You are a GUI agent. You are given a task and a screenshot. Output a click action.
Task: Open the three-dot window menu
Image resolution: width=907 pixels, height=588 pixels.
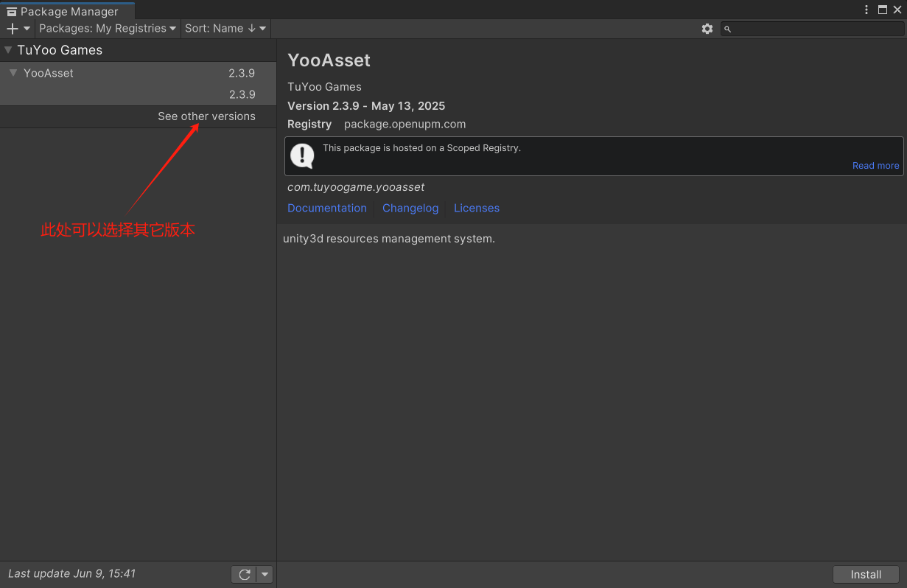866,10
